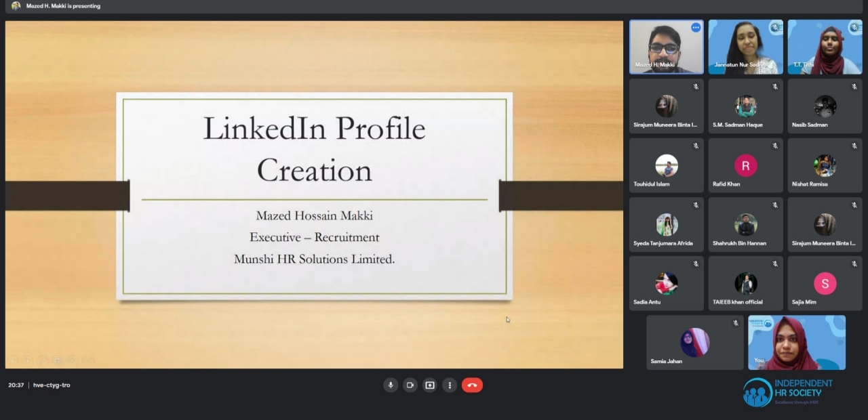Hang up with the red end call button
This screenshot has width=868, height=420.
coord(472,385)
